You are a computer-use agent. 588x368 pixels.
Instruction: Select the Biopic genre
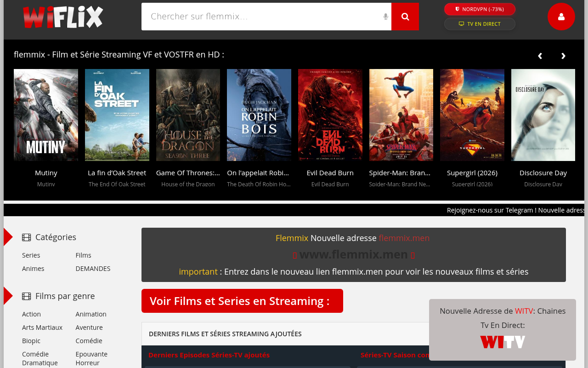[31, 341]
